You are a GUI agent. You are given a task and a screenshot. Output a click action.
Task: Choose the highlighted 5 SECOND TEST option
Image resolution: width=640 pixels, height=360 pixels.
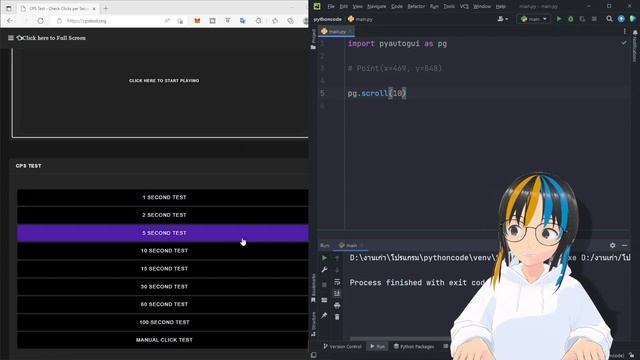163,233
